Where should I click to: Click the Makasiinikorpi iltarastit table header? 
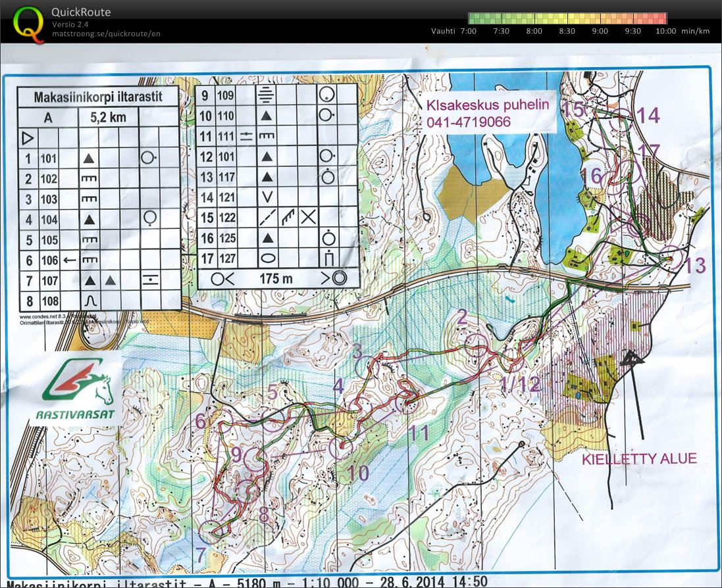click(97, 97)
